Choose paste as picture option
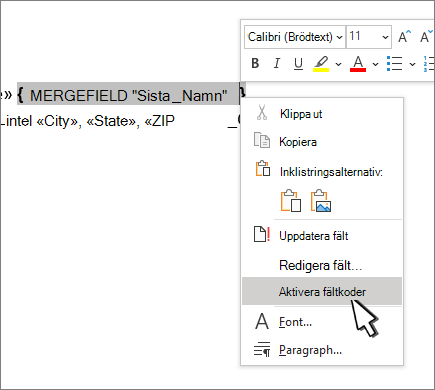The image size is (435, 390). [321, 201]
